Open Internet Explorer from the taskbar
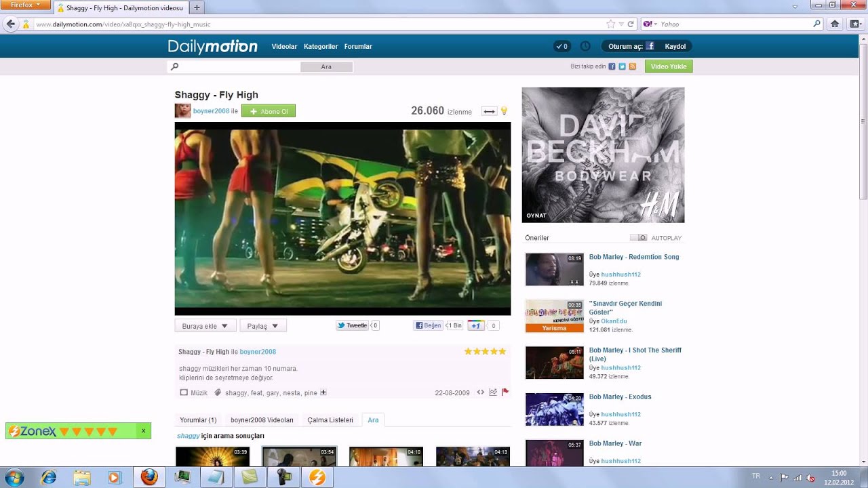 pyautogui.click(x=49, y=477)
